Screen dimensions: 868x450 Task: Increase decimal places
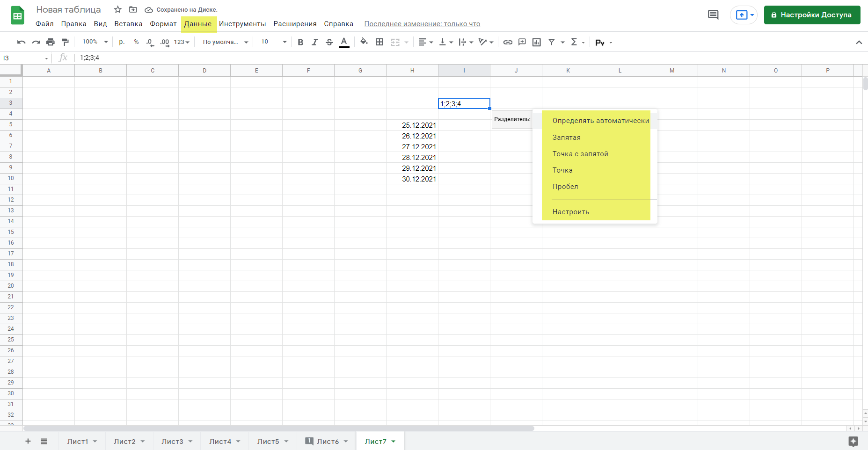164,42
